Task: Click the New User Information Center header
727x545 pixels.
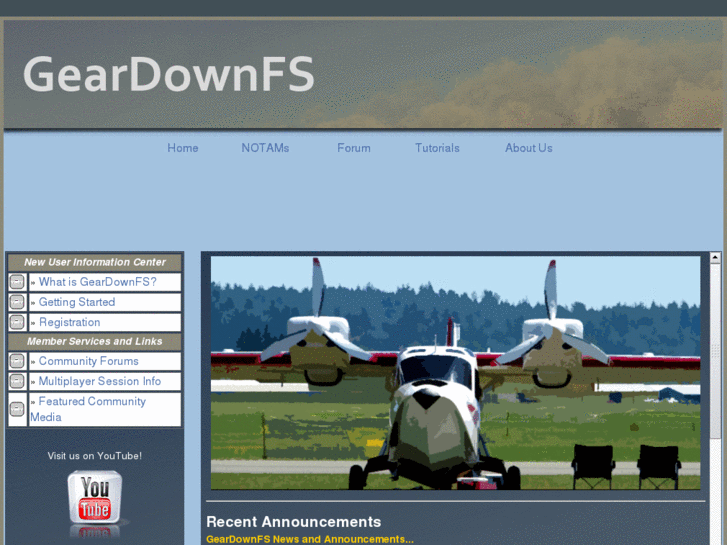Action: coord(95,263)
